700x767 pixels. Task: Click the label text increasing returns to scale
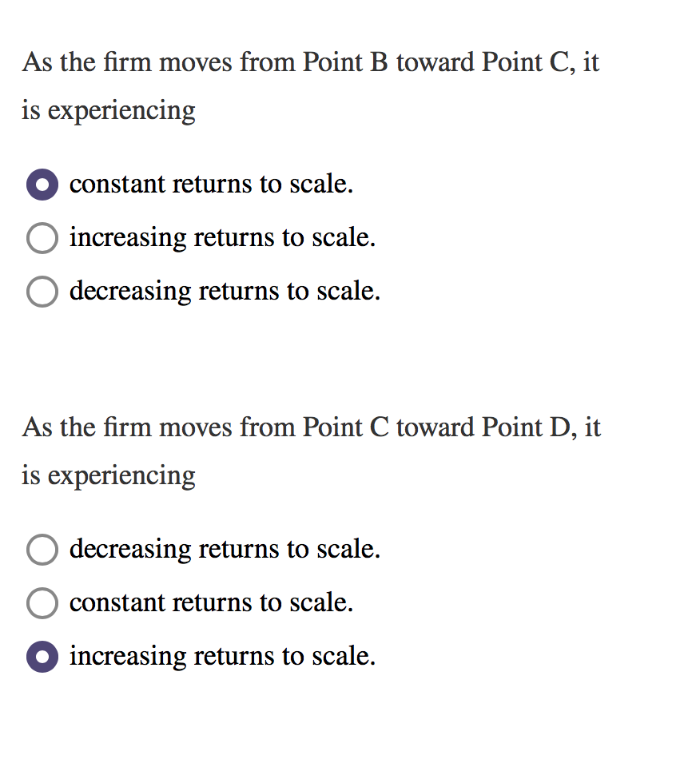pyautogui.click(x=222, y=237)
